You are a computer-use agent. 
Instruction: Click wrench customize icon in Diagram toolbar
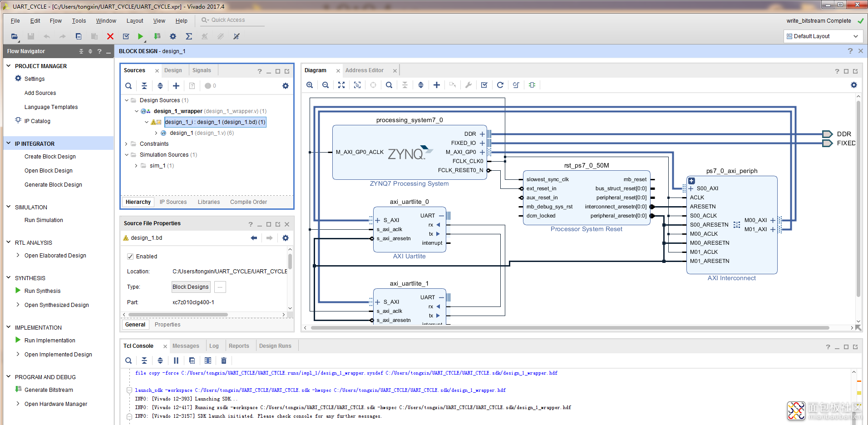click(x=469, y=85)
